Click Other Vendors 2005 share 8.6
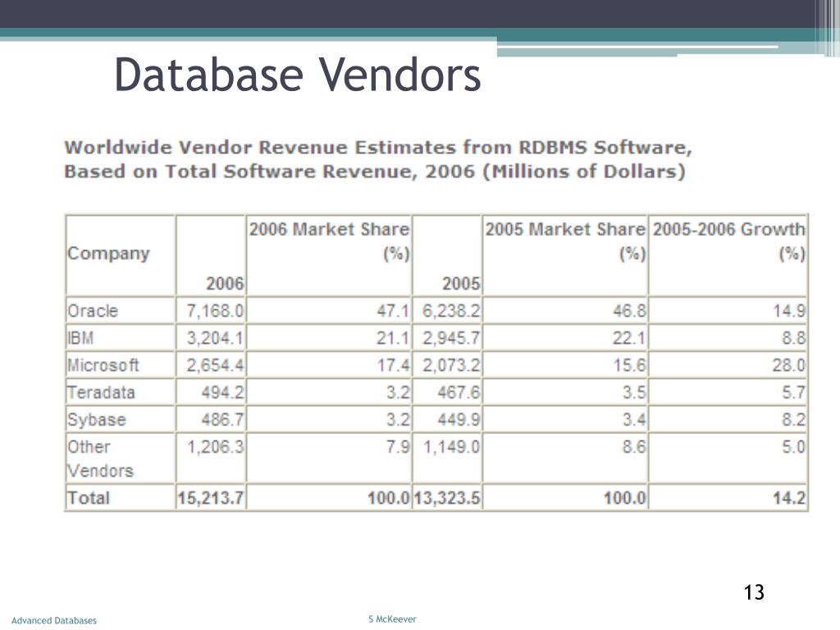 pos(634,447)
